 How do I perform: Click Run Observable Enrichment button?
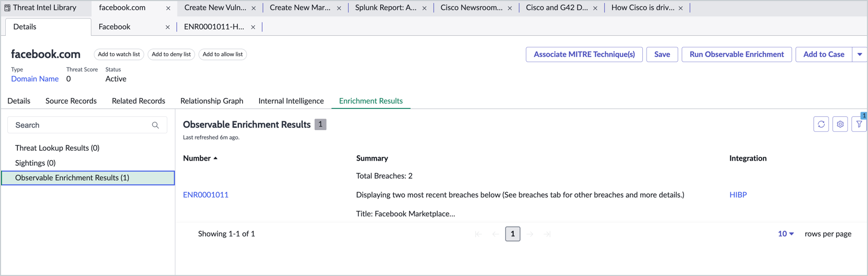737,54
